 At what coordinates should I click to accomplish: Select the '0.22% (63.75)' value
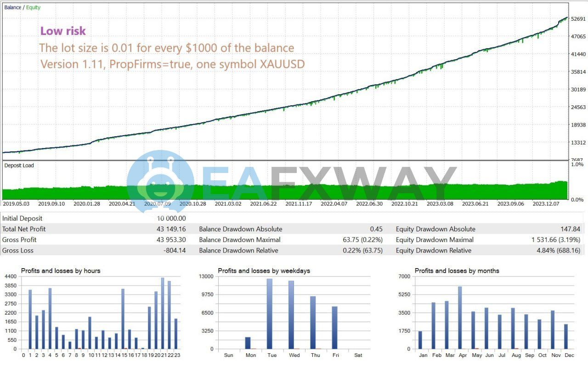coord(363,251)
